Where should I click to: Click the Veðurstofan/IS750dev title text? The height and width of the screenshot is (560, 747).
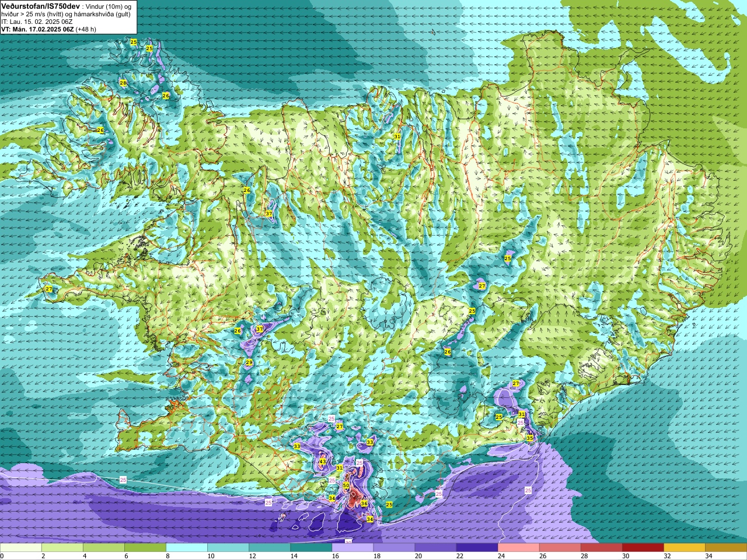(x=41, y=6)
